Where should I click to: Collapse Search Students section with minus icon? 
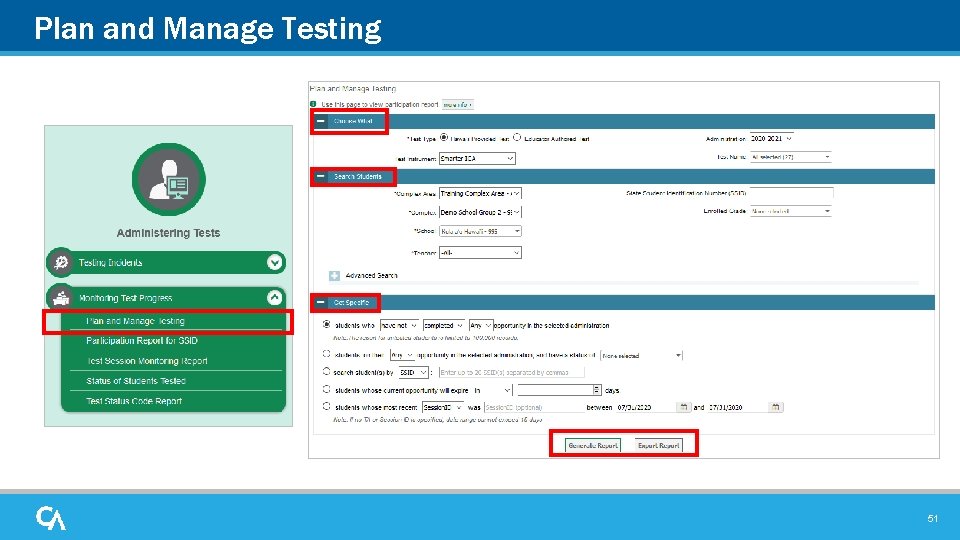[x=321, y=176]
